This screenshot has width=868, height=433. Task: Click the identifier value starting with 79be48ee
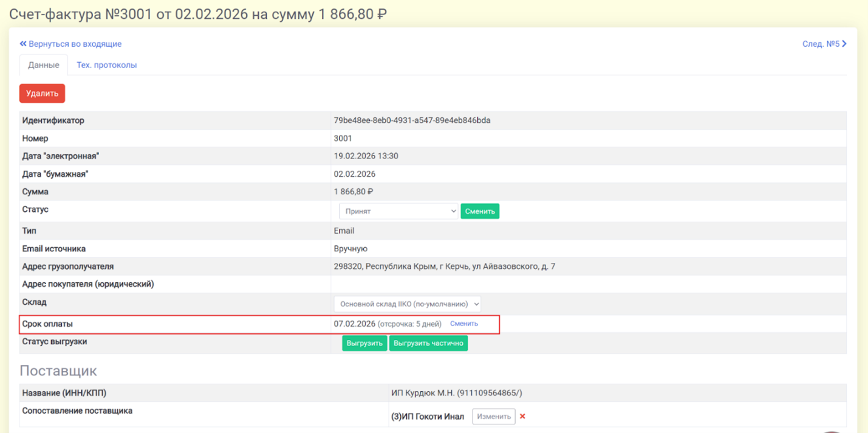412,120
